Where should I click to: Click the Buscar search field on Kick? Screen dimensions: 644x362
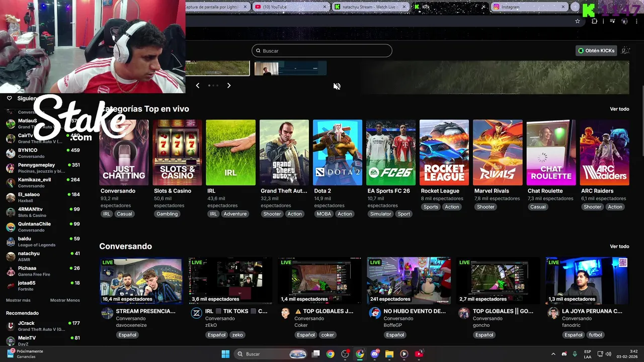(322, 51)
